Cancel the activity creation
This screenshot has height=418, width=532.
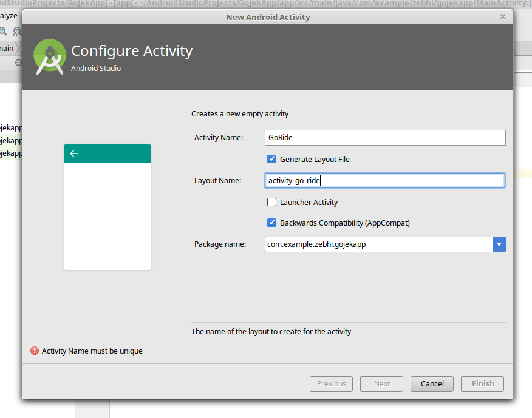tap(431, 383)
